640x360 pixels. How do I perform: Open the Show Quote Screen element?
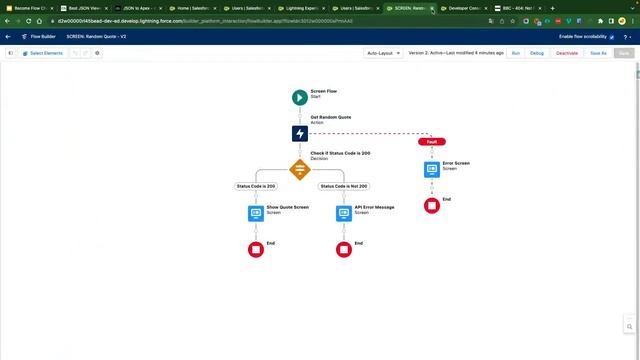point(256,213)
